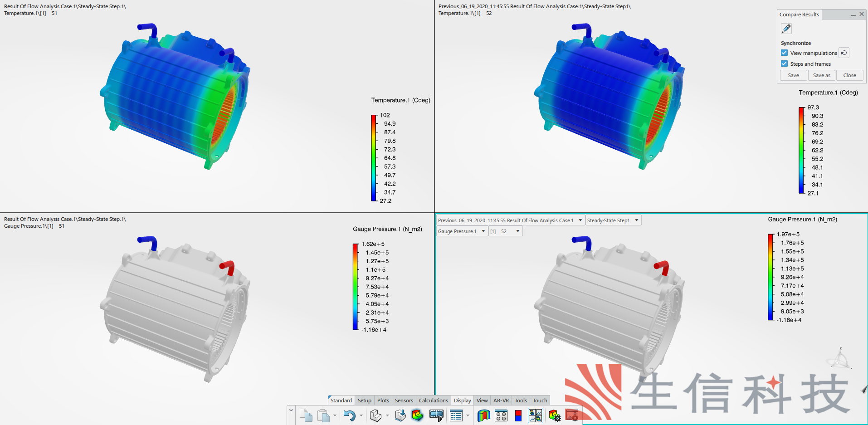
Task: Click the Copy icon in the toolbar
Action: [x=306, y=415]
